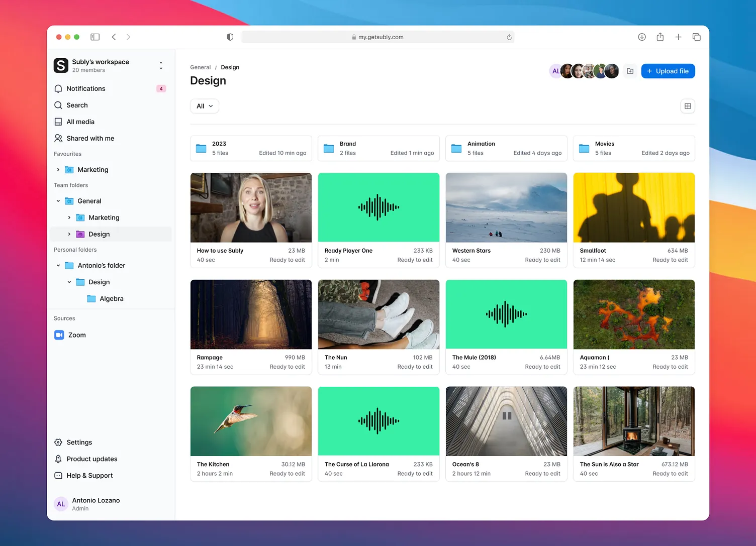Image resolution: width=756 pixels, height=546 pixels.
Task: Open Help & Support
Action: point(89,475)
